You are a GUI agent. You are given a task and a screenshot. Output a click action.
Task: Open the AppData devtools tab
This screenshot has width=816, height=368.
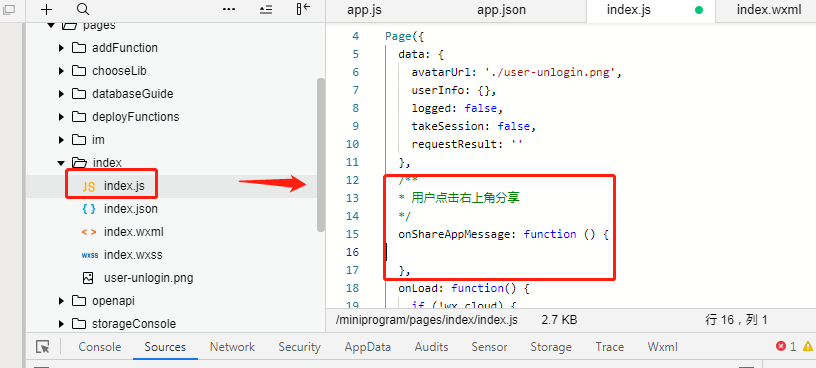click(367, 347)
